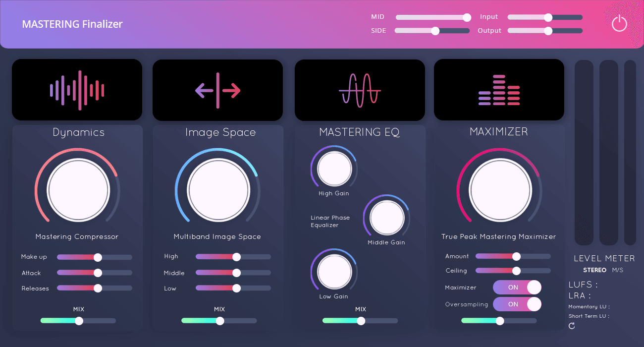The image size is (644, 347).
Task: Click the Linear Phase Equalizer label
Action: click(330, 221)
